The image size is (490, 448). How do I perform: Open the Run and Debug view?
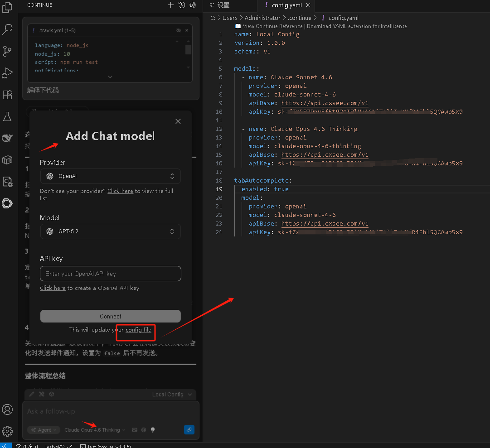click(7, 73)
